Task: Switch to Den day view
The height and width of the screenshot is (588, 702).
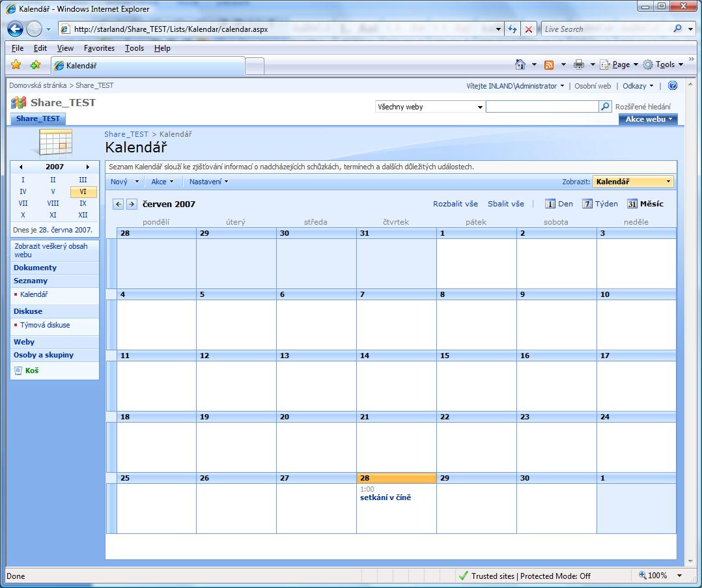Action: [x=559, y=204]
